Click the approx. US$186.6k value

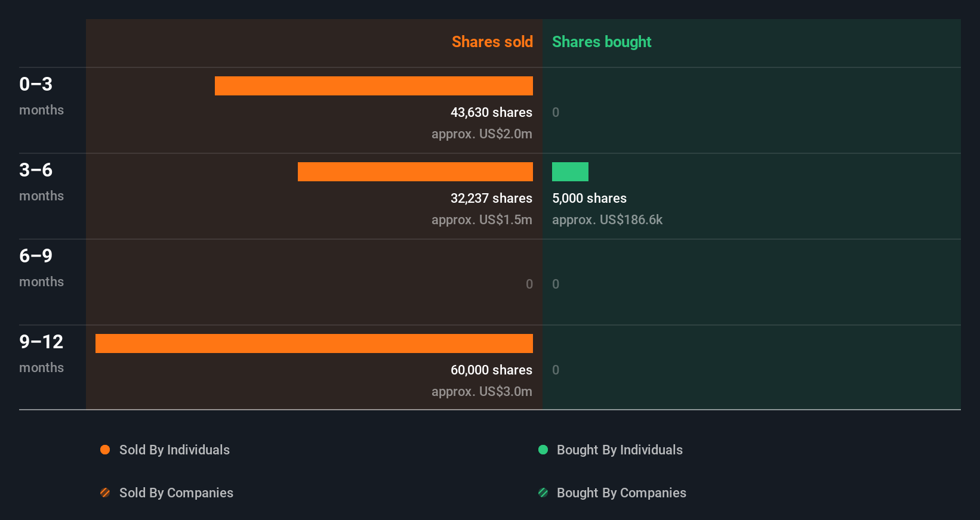pos(607,220)
